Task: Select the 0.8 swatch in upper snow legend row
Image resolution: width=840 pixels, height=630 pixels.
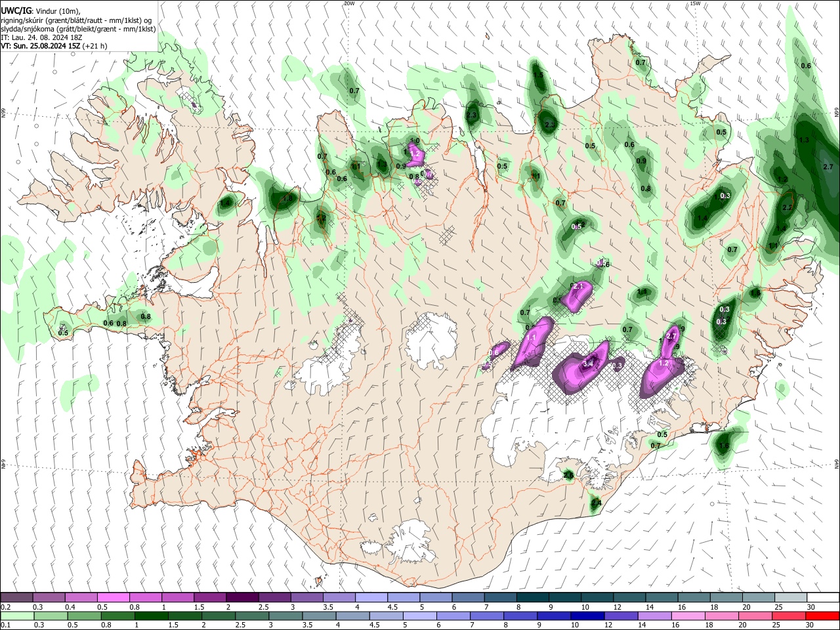Action: pyautogui.click(x=146, y=597)
